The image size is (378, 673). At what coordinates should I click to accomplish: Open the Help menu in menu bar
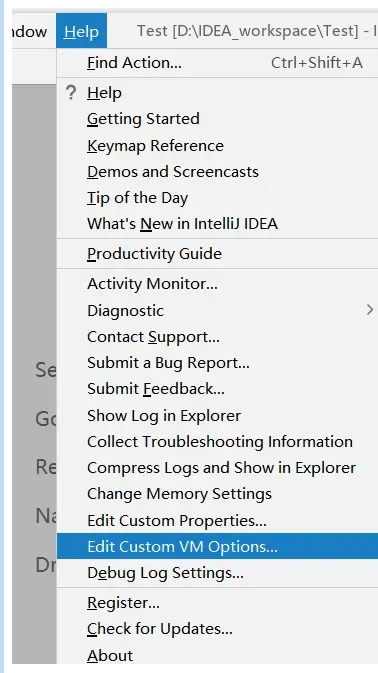click(81, 31)
